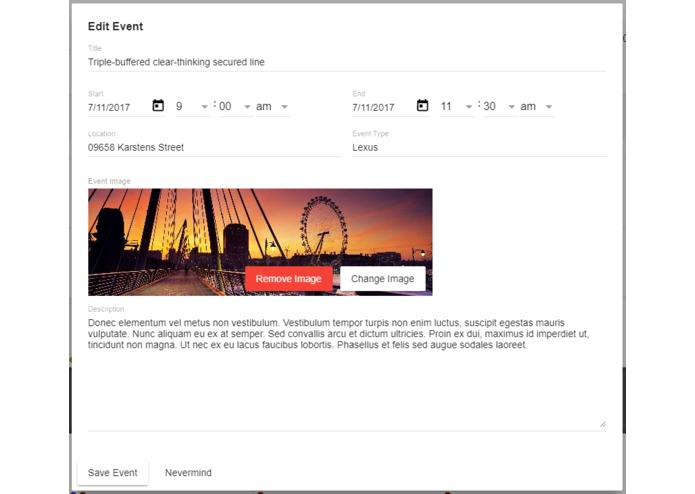Click the 'Title' field label

(x=94, y=48)
